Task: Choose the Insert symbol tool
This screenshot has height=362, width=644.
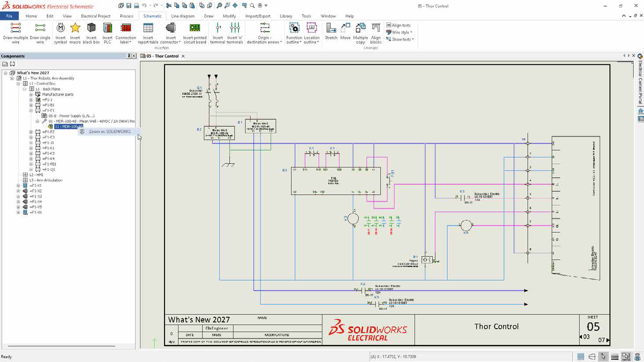Action: pyautogui.click(x=61, y=33)
